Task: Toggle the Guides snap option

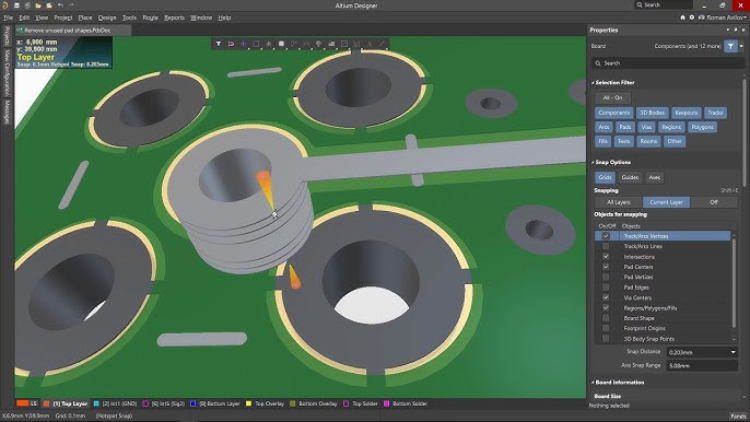Action: point(630,177)
